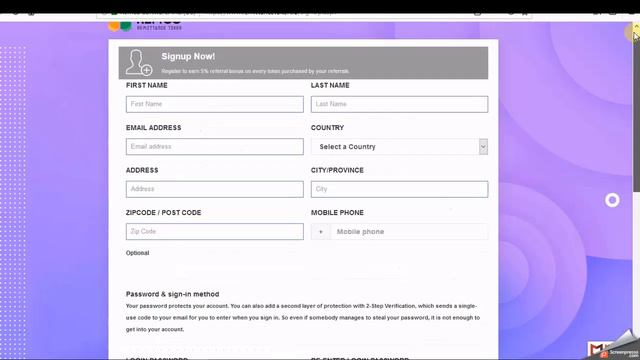Click the 'LAST NAME' label
This screenshot has width=640, height=360.
click(x=330, y=85)
